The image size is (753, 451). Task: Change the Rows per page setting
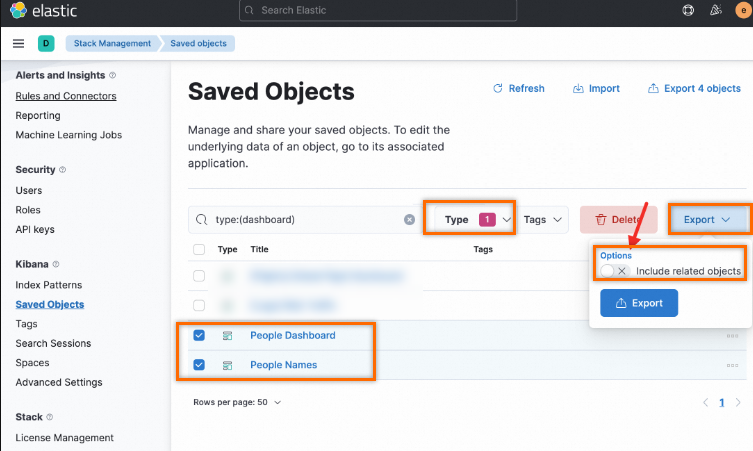click(x=236, y=402)
